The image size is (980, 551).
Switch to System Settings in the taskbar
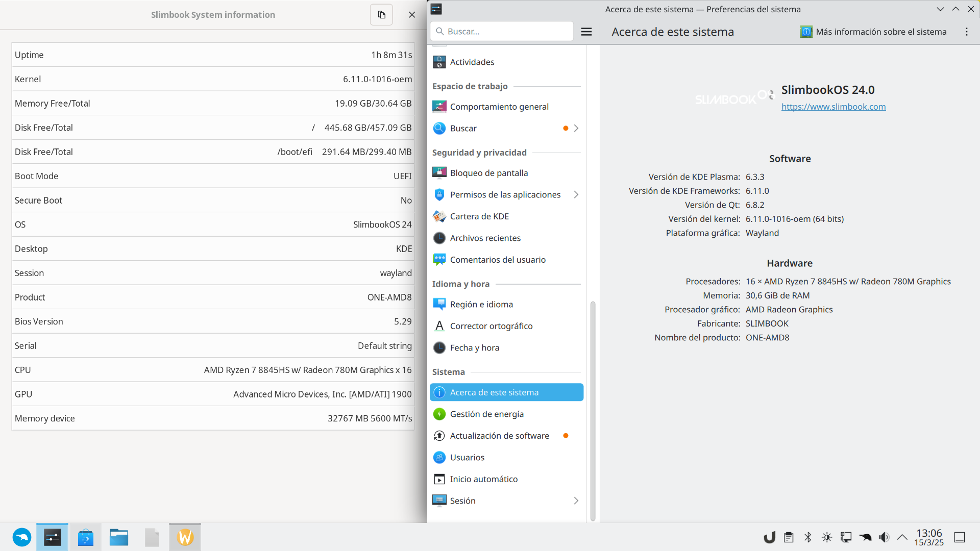tap(52, 537)
